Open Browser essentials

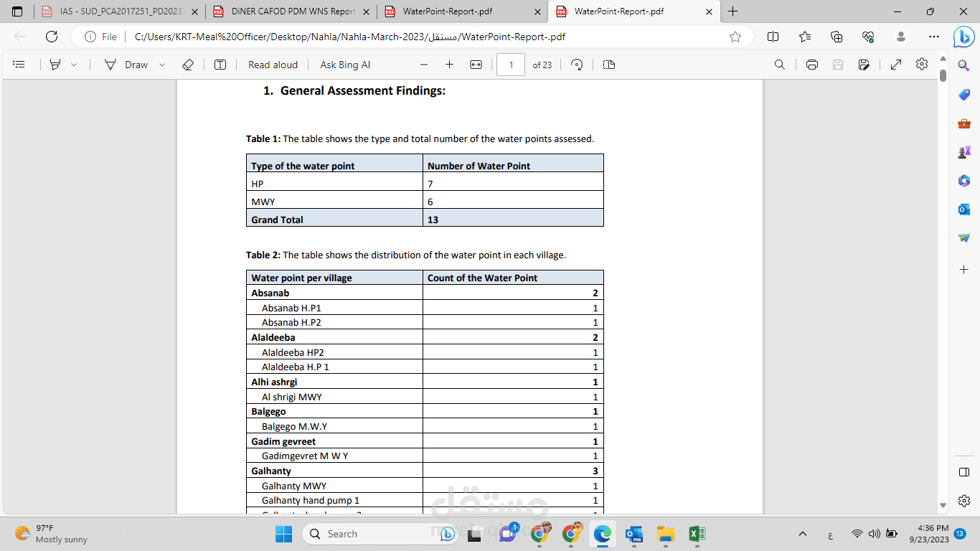tap(868, 37)
